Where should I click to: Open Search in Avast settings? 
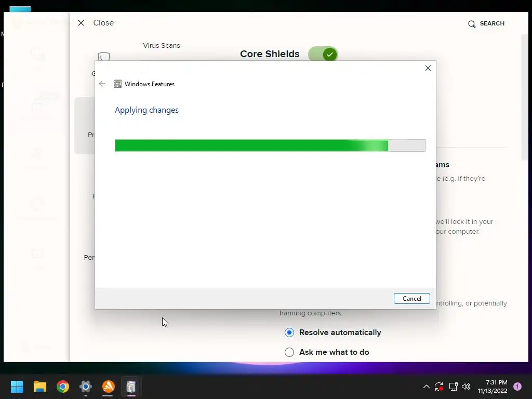click(486, 23)
